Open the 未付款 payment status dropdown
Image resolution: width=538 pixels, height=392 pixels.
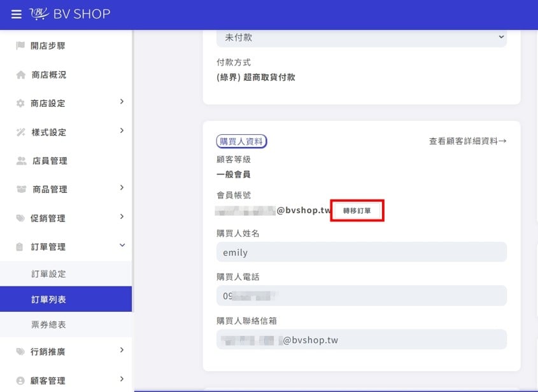[x=362, y=38]
